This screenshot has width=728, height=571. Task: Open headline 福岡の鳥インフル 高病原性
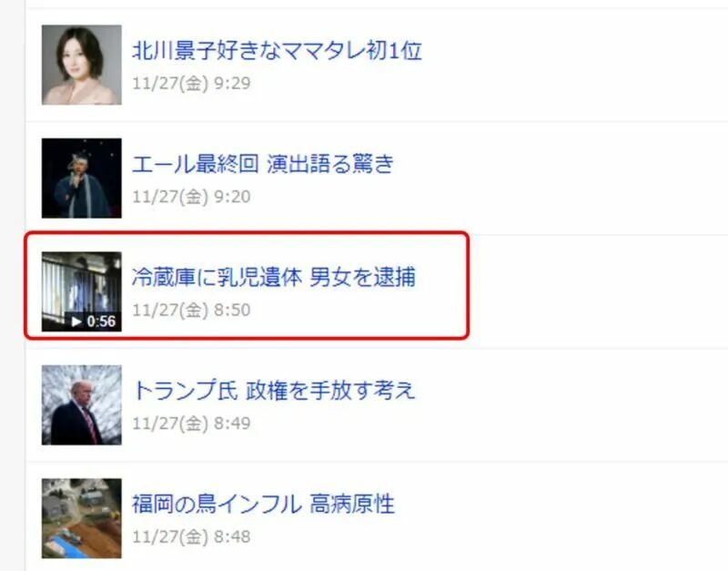tap(263, 504)
